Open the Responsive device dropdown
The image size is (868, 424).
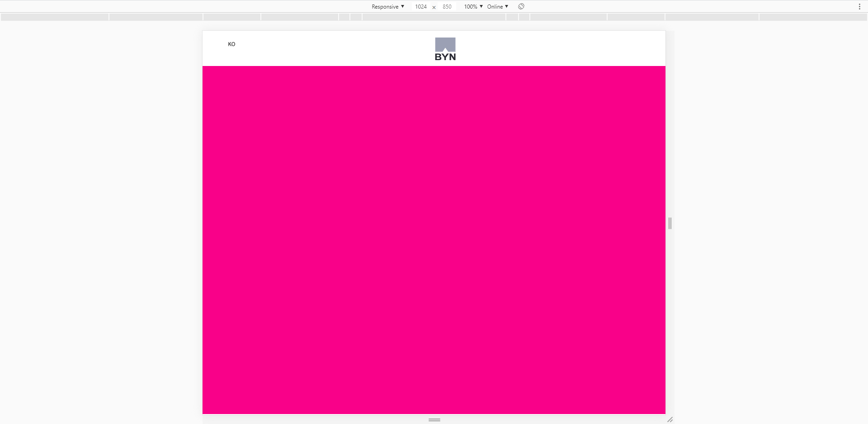tap(387, 6)
